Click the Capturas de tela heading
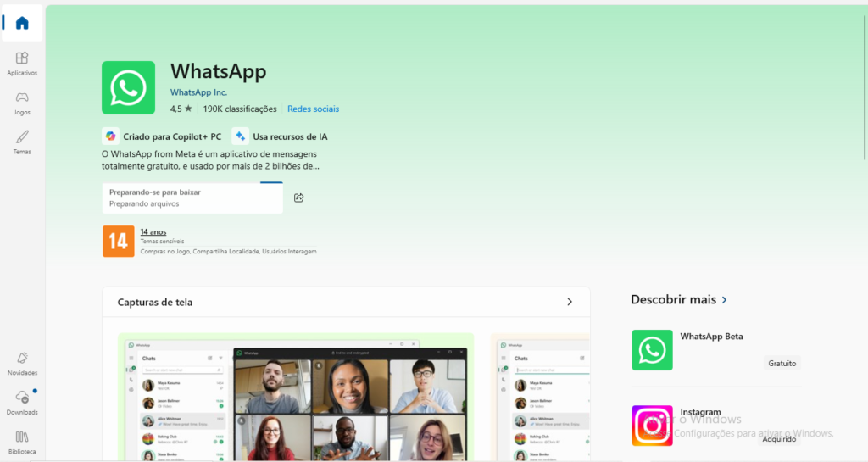 [x=155, y=302]
